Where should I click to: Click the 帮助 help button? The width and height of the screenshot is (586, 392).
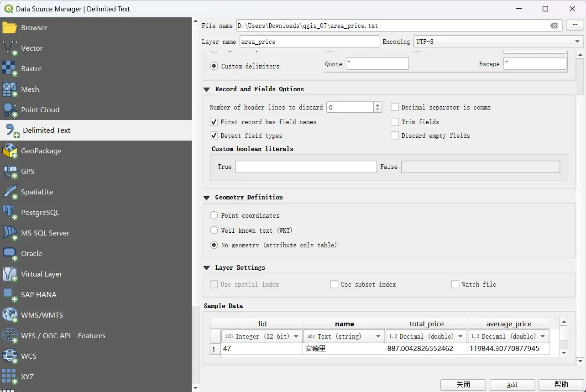tap(561, 385)
